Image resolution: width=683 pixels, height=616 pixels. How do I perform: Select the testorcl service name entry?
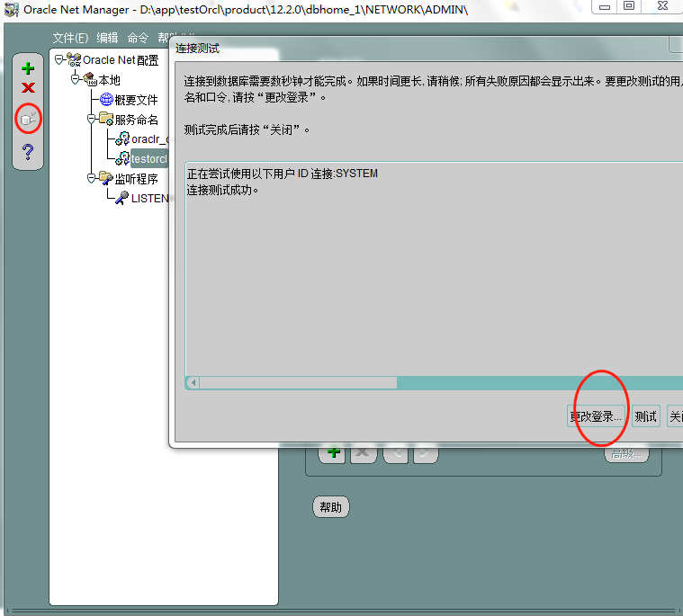click(x=149, y=158)
